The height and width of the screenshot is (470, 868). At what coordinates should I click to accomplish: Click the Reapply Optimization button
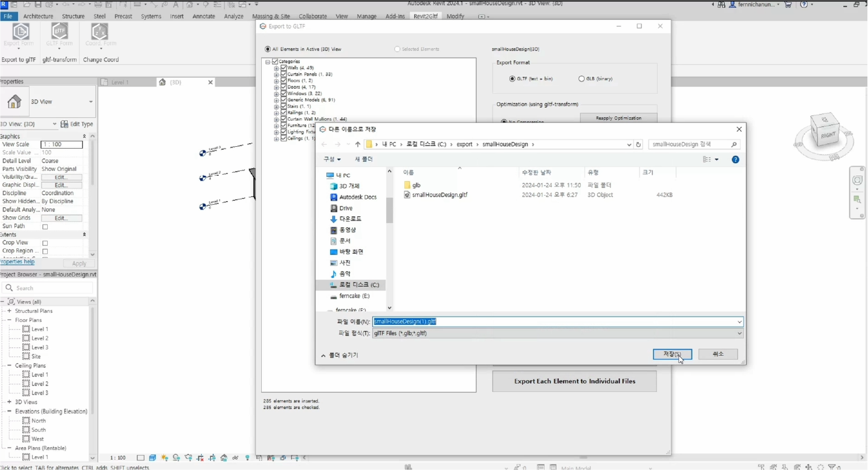pos(618,118)
